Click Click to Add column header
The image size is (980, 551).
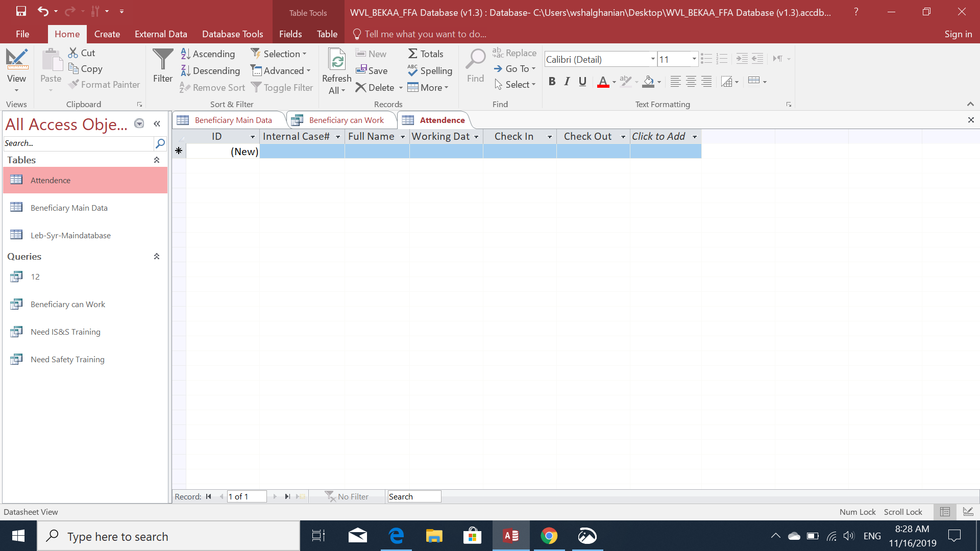(x=658, y=136)
